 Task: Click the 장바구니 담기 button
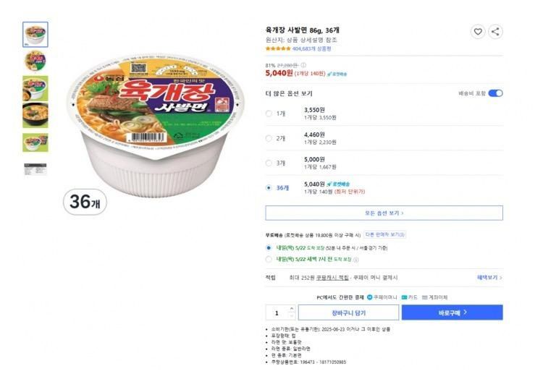pyautogui.click(x=348, y=312)
